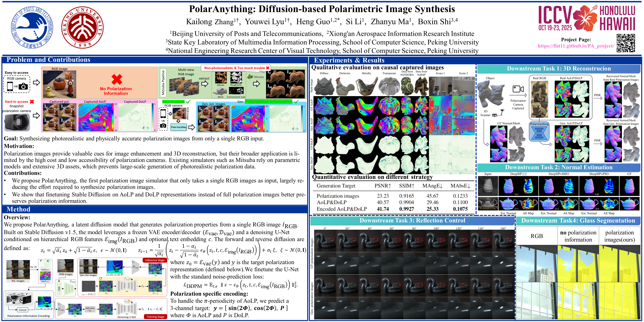The image size is (644, 322).
Task: Click the red X next to Hard to access
Action: click(32, 101)
